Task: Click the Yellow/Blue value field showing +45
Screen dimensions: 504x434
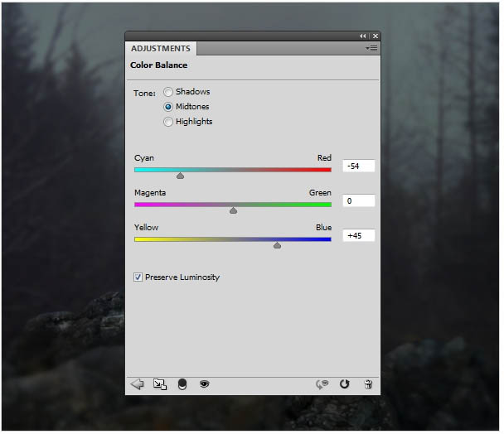Action: (x=359, y=235)
